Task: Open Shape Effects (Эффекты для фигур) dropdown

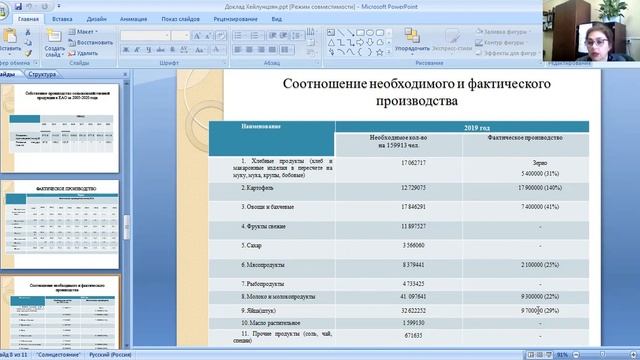Action: [x=507, y=53]
